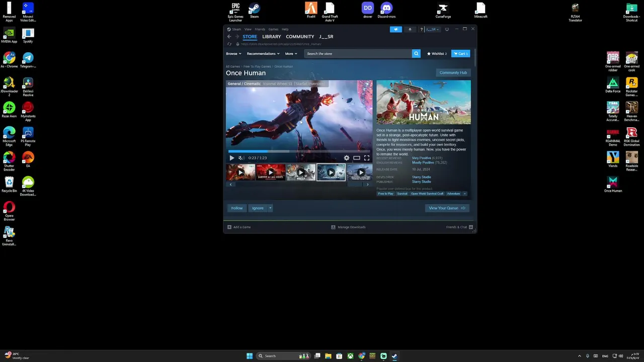Screen dimensions: 644x362
Task: Toggle theater mode on trailer player
Action: coord(356,158)
